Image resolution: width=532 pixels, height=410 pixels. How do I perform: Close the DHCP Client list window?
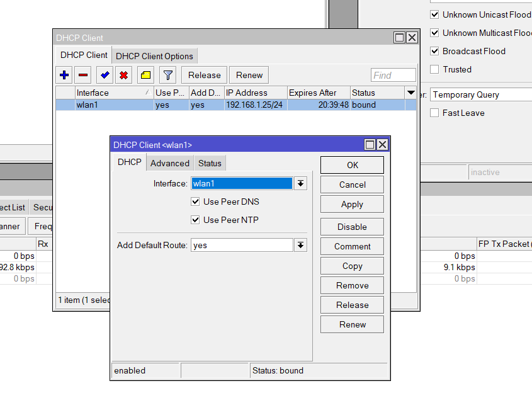(412, 37)
